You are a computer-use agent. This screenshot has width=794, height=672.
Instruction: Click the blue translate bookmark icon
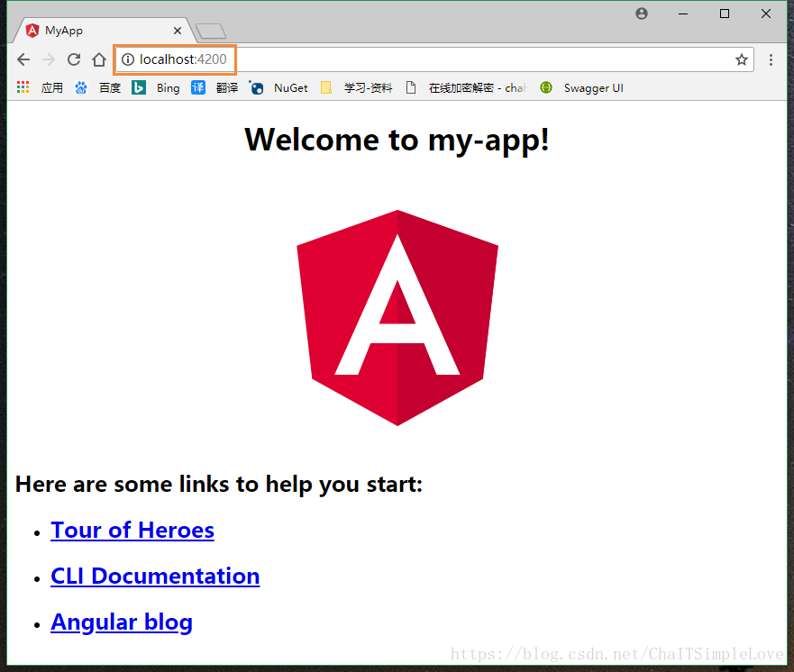198,87
